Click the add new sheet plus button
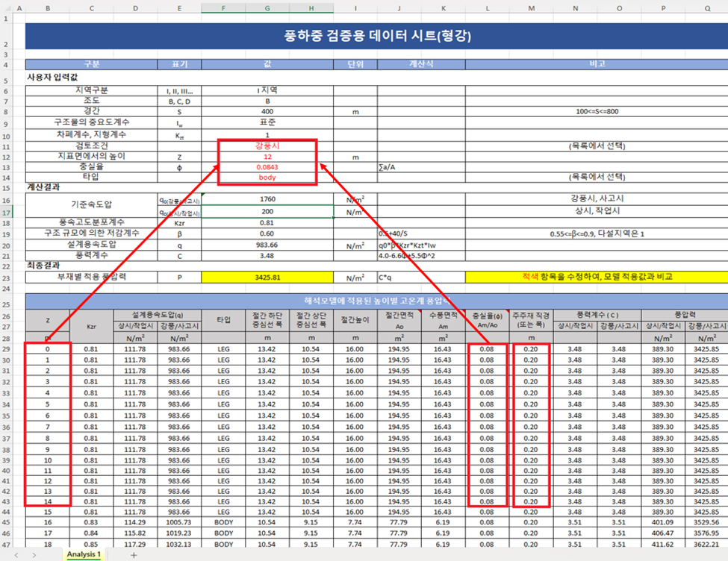 point(134,555)
